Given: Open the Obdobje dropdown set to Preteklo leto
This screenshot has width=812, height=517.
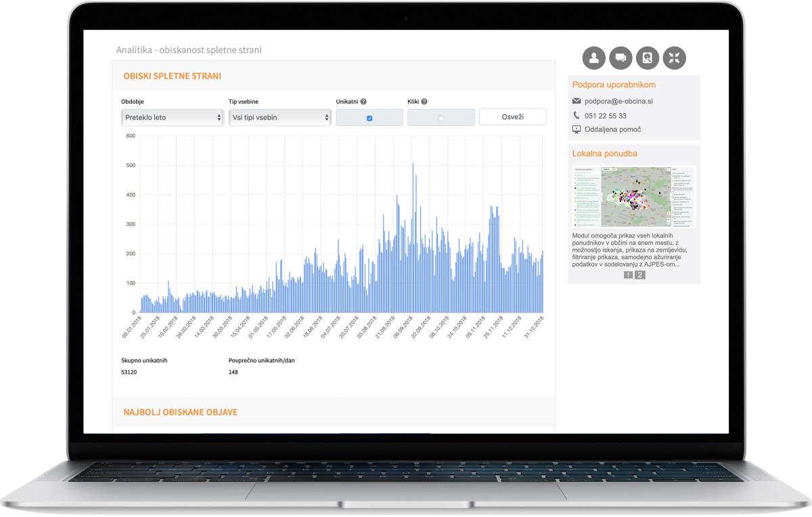Looking at the screenshot, I should pyautogui.click(x=173, y=117).
